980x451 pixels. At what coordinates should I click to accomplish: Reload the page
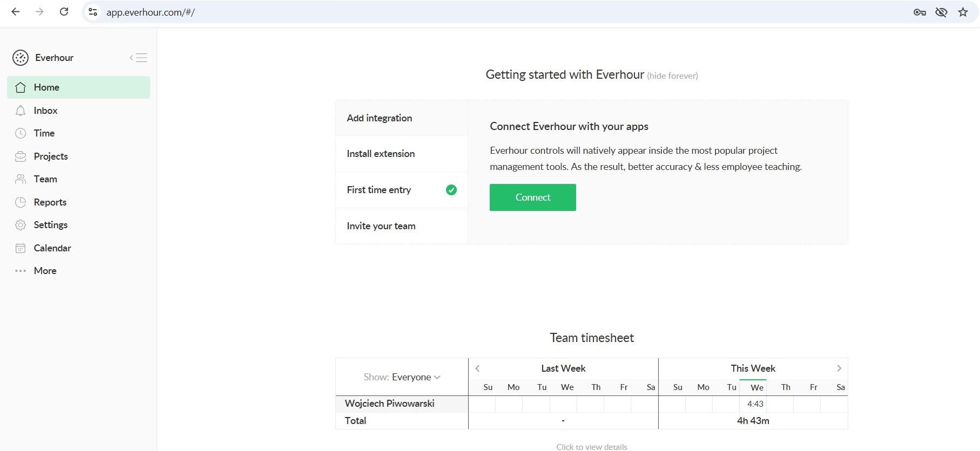pyautogui.click(x=64, y=12)
